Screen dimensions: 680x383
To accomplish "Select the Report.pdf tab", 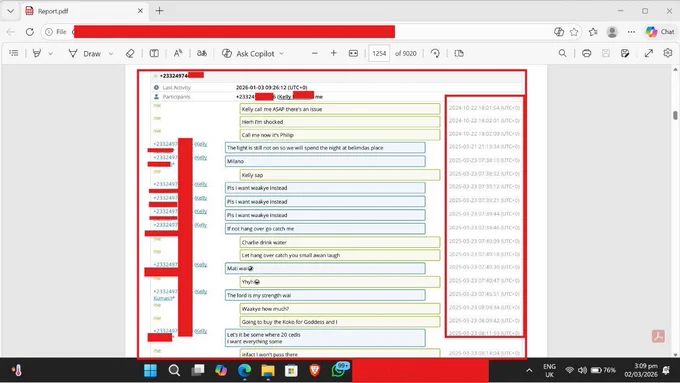I will pos(85,11).
